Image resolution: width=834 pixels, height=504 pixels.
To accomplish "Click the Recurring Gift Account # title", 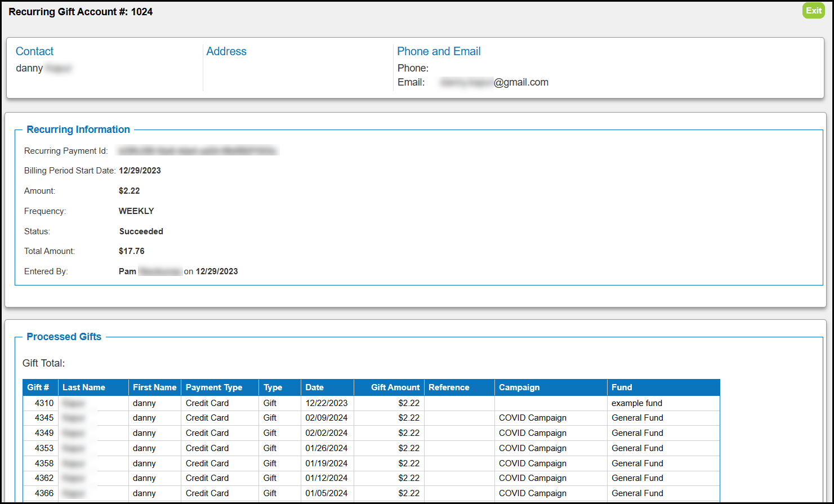I will click(81, 12).
